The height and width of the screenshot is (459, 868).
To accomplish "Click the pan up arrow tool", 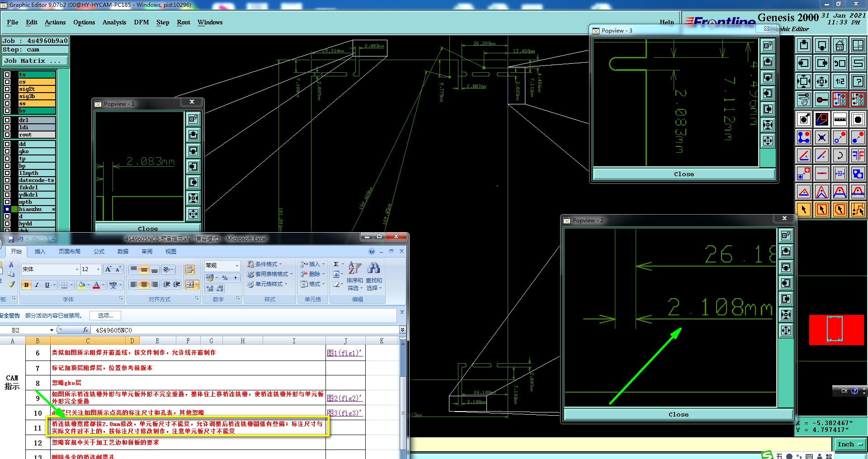I will [x=804, y=45].
